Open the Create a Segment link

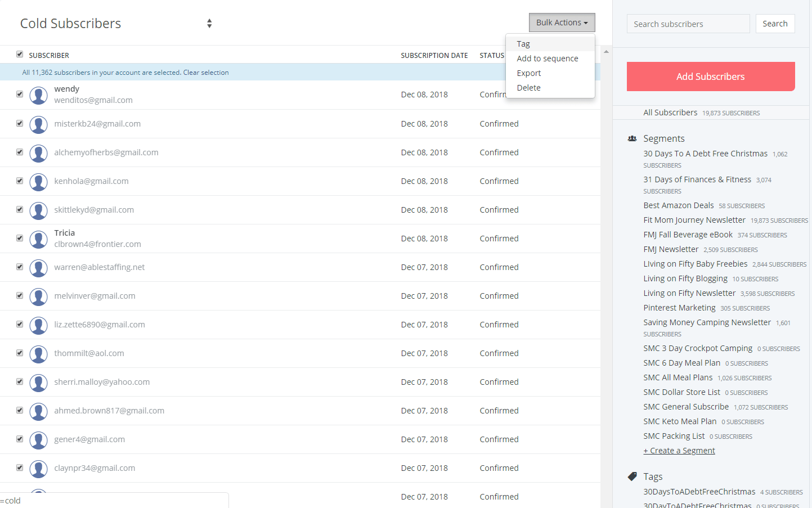click(679, 450)
